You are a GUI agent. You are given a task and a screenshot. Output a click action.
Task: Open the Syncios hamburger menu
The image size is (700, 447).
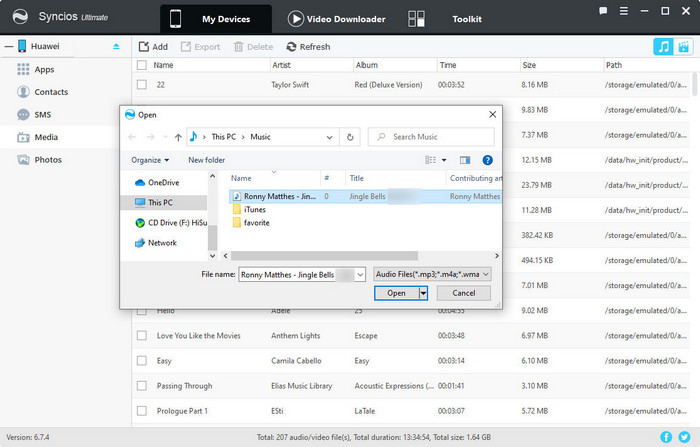[x=624, y=11]
